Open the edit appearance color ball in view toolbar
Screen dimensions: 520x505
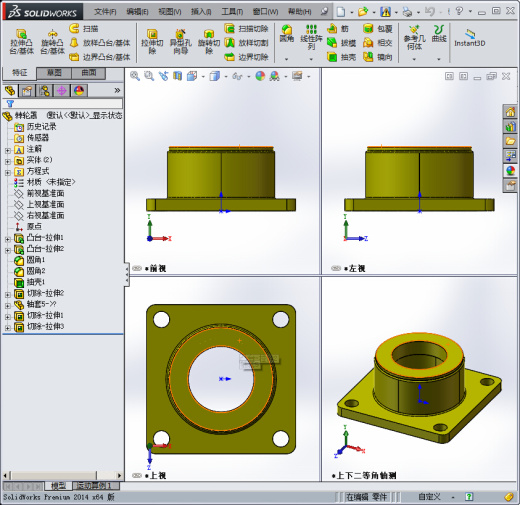260,76
